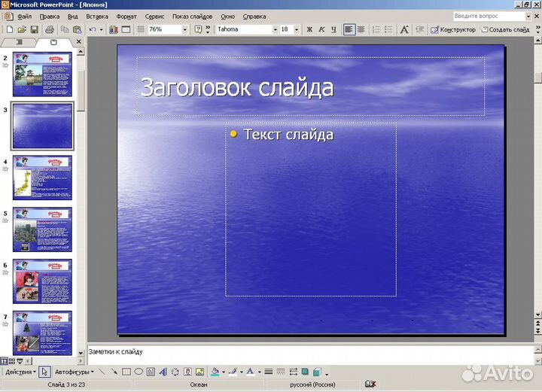Screen dimensions: 542x392
Task: Click the New presentation icon
Action: pos(10,29)
